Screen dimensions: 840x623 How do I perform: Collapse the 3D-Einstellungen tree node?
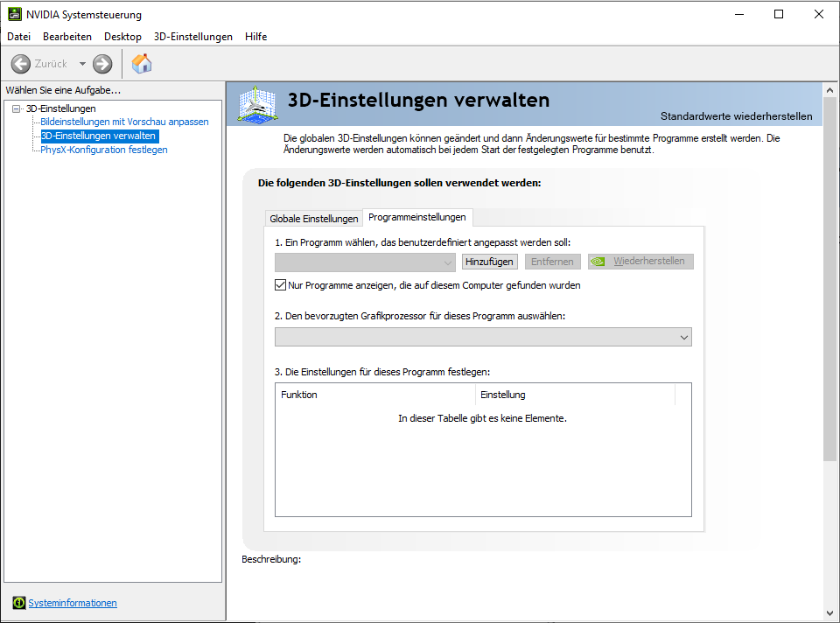[17, 108]
